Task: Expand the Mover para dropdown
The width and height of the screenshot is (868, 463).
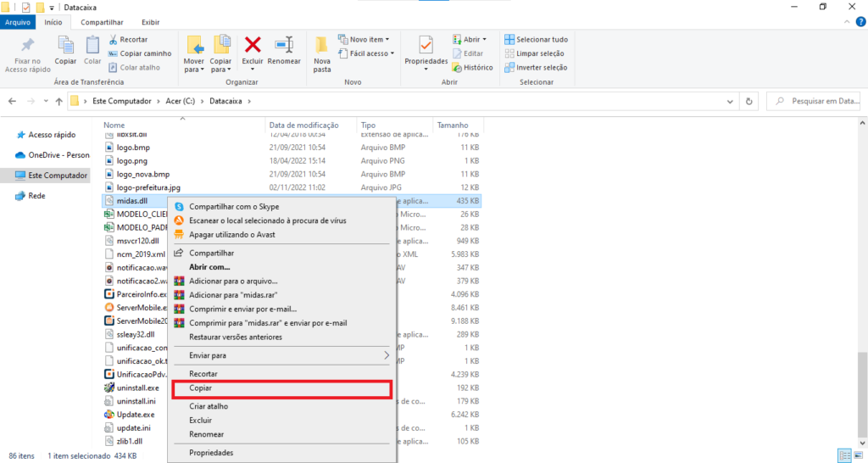Action: [x=194, y=70]
